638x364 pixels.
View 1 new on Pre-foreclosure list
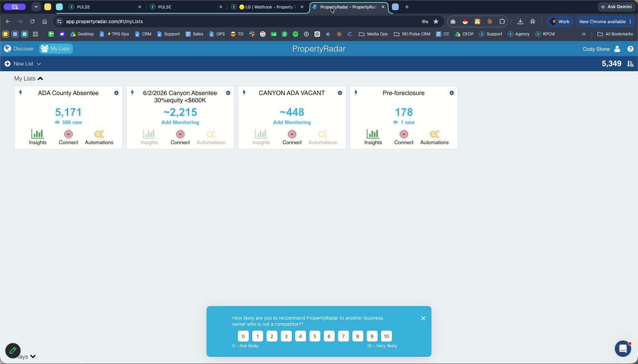(x=404, y=122)
